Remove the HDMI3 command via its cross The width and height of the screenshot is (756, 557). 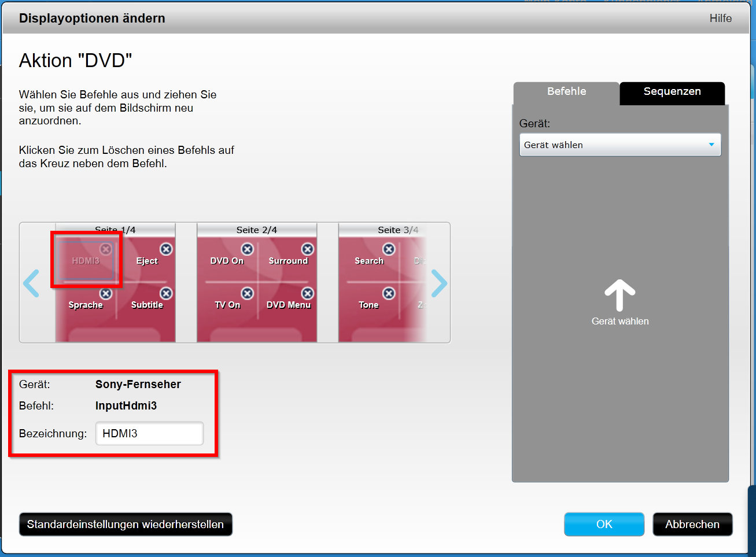coord(106,249)
